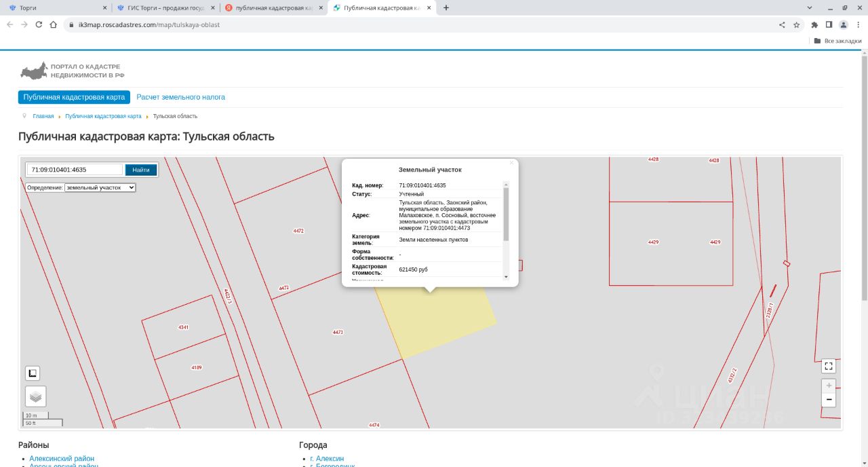The width and height of the screenshot is (868, 467).
Task: Zoom in the map with plus button
Action: pos(829,386)
